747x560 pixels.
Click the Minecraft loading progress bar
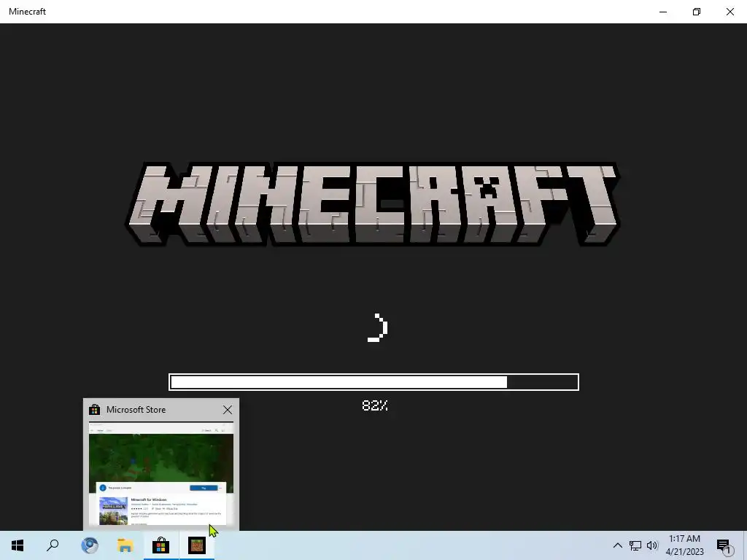point(374,382)
